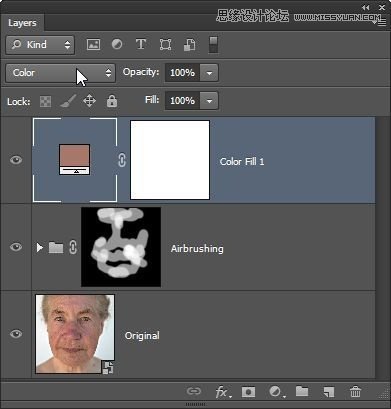Click the Opacity 100% value field

tap(182, 73)
